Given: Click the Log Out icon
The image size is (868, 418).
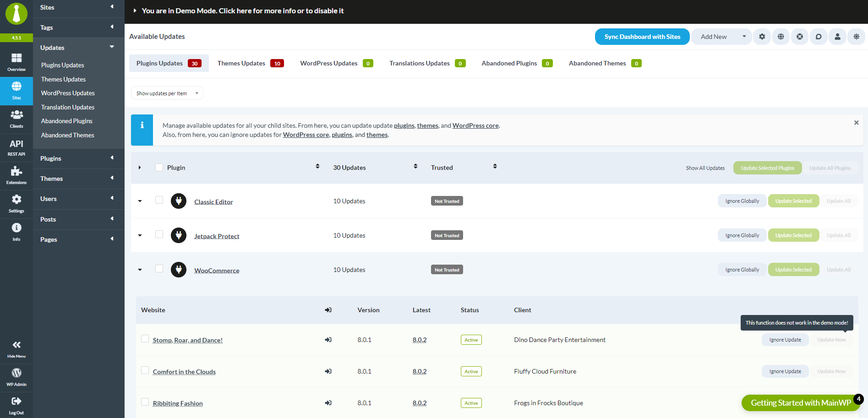Looking at the screenshot, I should 16,406.
